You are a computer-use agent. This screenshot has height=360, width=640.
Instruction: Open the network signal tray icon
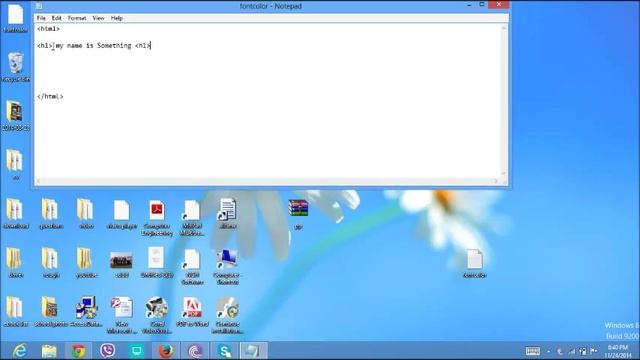(572, 351)
